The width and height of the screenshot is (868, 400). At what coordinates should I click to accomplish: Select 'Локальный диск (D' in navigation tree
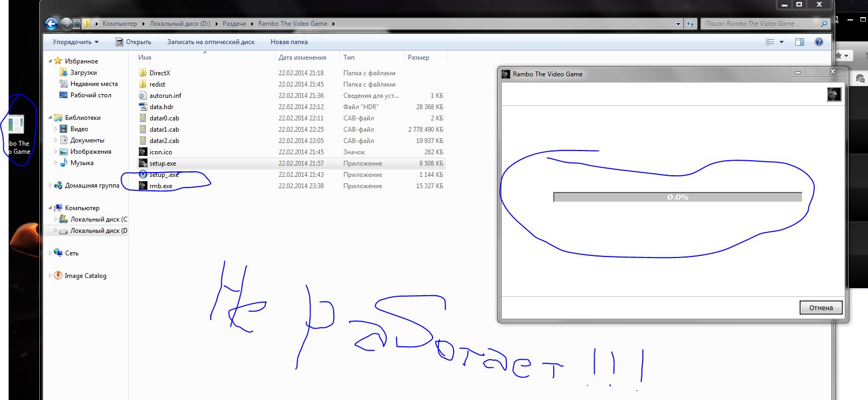99,231
